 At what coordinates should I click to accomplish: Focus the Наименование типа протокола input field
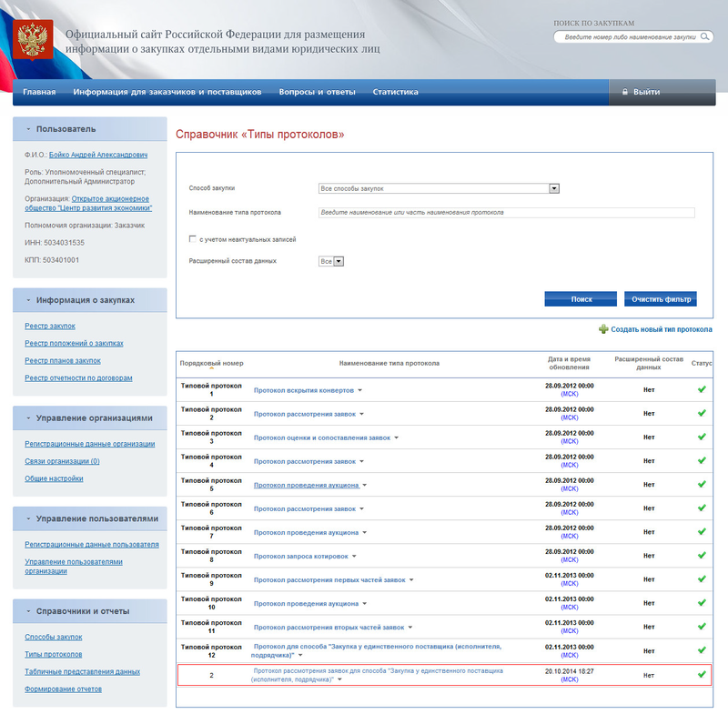coord(505,212)
